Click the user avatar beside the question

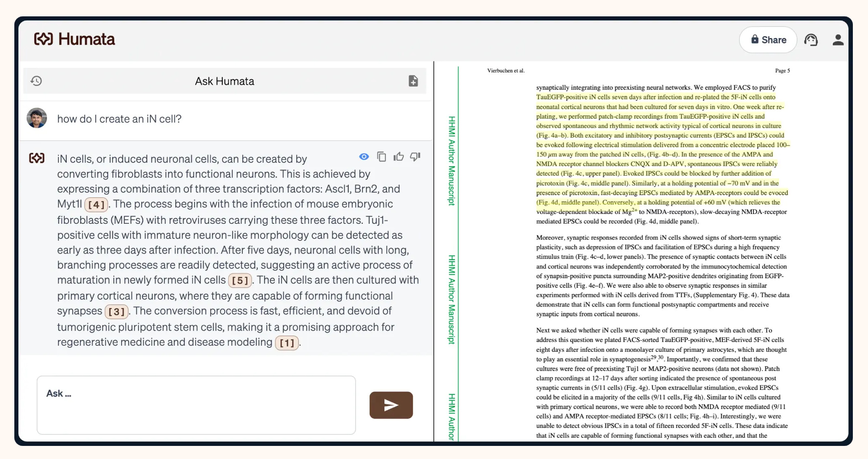pyautogui.click(x=37, y=118)
